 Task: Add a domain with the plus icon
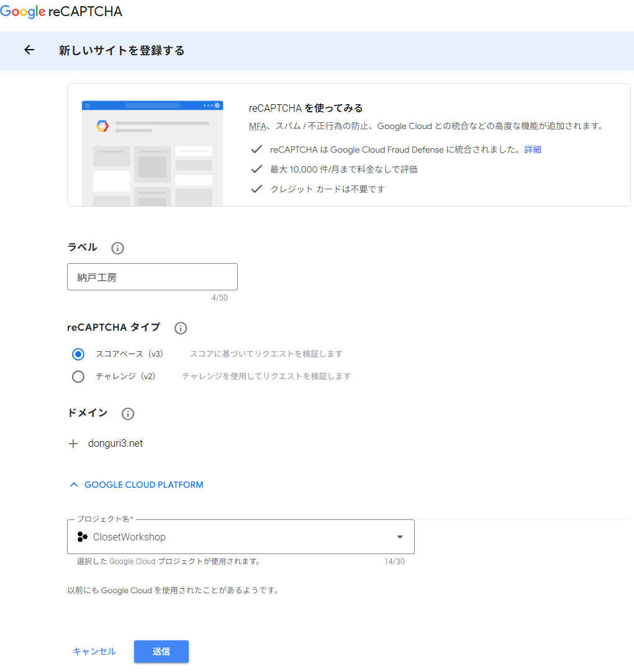click(x=73, y=444)
